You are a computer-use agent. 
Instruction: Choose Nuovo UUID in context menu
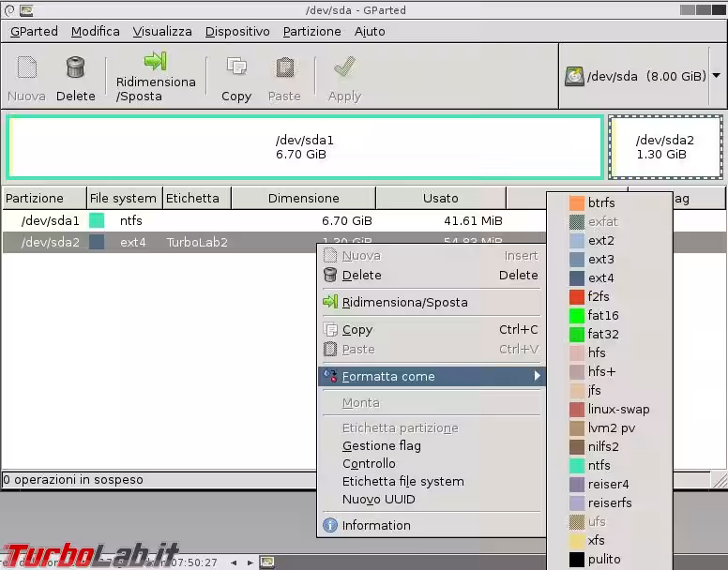(378, 500)
